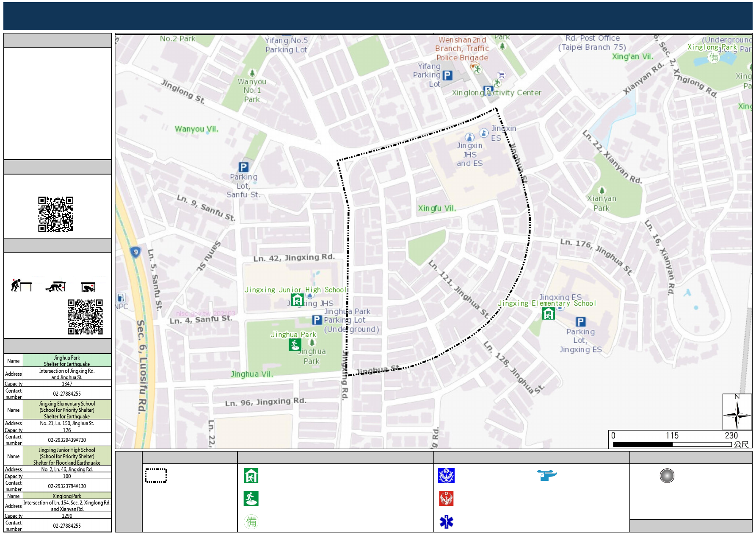Click the school icon above Jingxin JHS and ES
Image resolution: width=756 pixels, height=535 pixels.
[470, 137]
